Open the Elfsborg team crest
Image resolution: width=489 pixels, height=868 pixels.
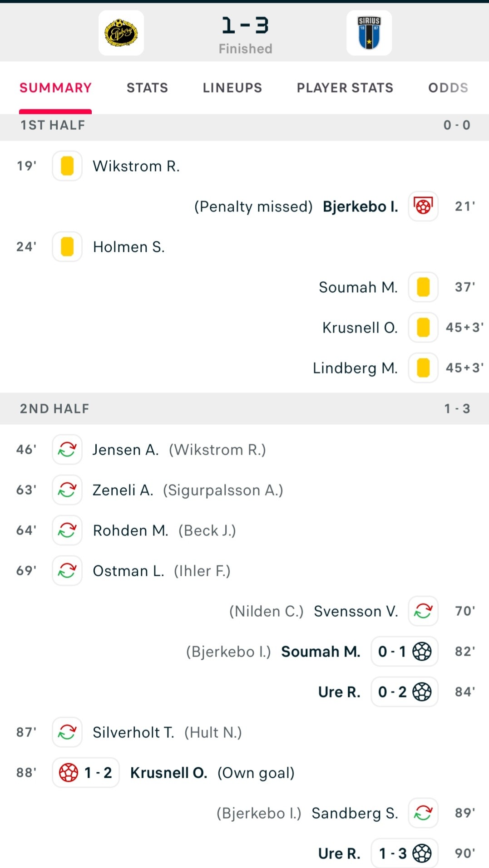coord(121,33)
